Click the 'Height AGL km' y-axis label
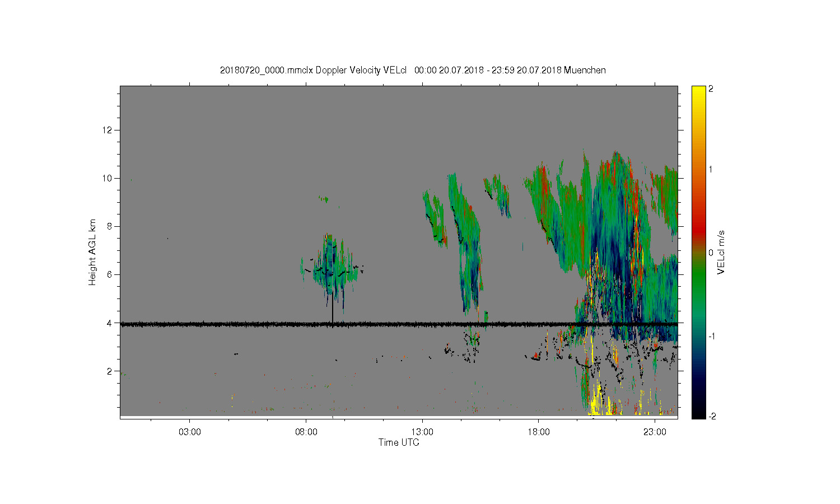This screenshot has height=504, width=840. (x=92, y=252)
